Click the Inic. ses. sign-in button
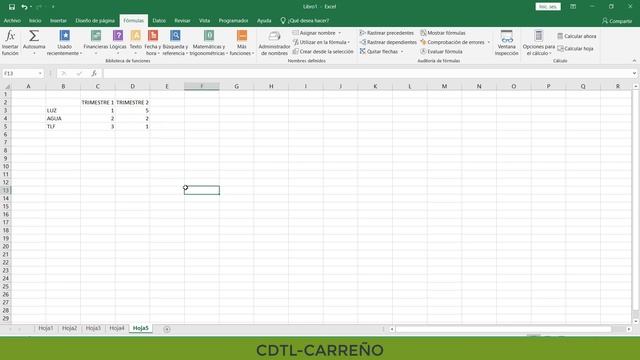This screenshot has width=640, height=360. 548,7
